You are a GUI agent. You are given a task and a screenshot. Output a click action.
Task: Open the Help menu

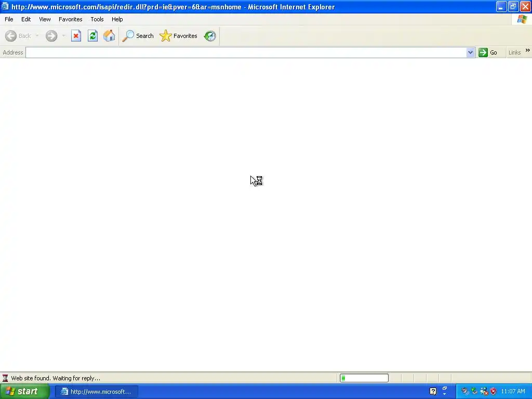(x=117, y=19)
